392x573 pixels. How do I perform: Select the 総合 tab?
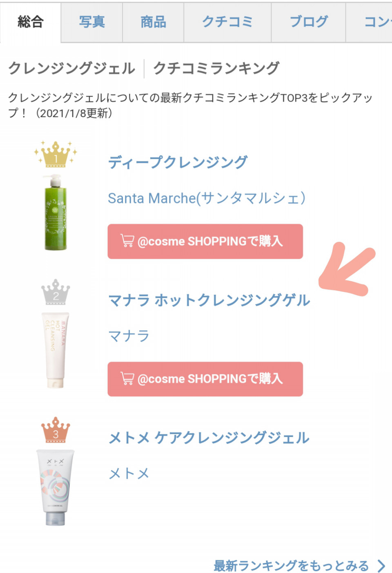tap(31, 22)
